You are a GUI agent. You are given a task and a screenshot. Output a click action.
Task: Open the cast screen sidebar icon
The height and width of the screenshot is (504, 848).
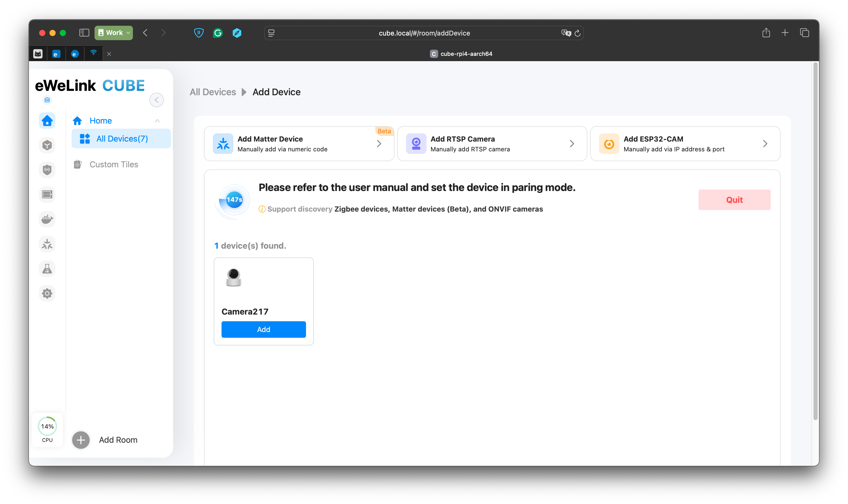pyautogui.click(x=47, y=194)
